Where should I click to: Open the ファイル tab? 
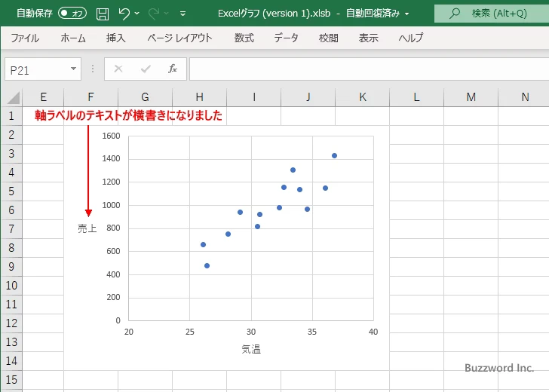(x=25, y=38)
